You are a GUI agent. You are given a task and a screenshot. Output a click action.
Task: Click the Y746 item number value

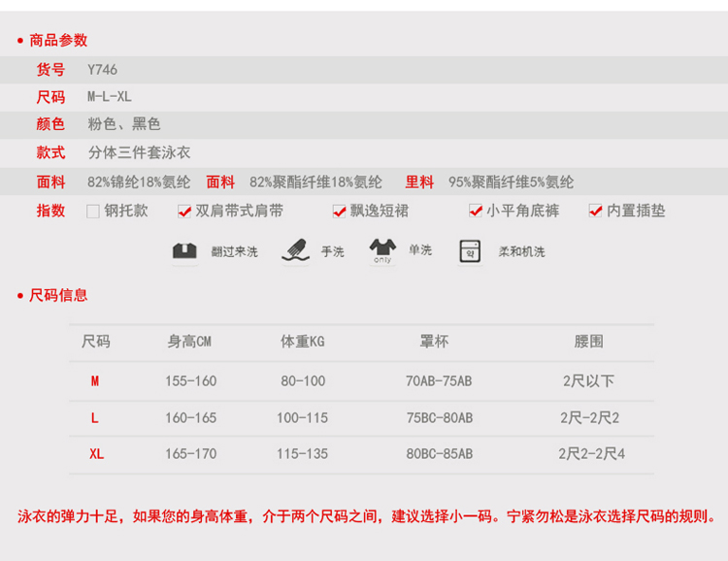(x=102, y=69)
